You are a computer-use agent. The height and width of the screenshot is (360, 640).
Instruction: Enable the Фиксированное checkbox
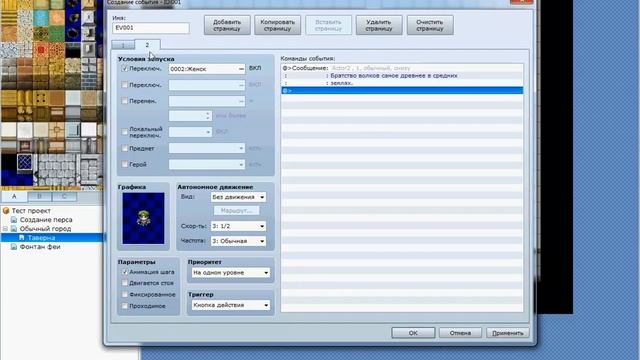coord(124,294)
